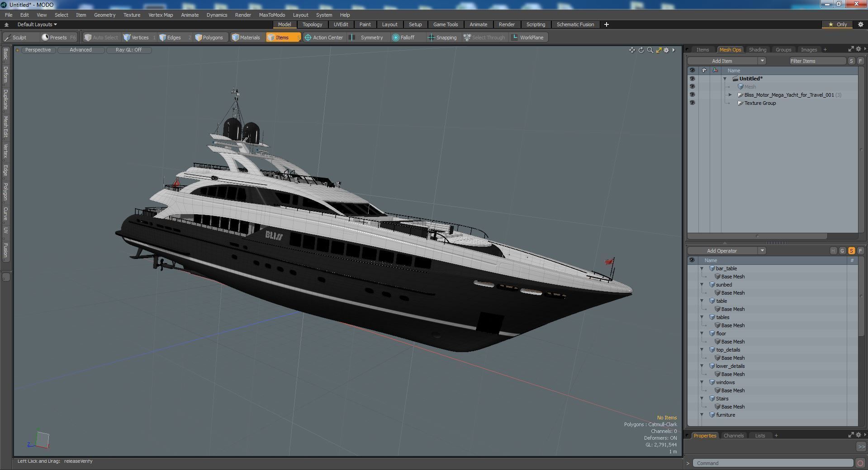Click the bar_table mesh cube icon

pyautogui.click(x=712, y=268)
